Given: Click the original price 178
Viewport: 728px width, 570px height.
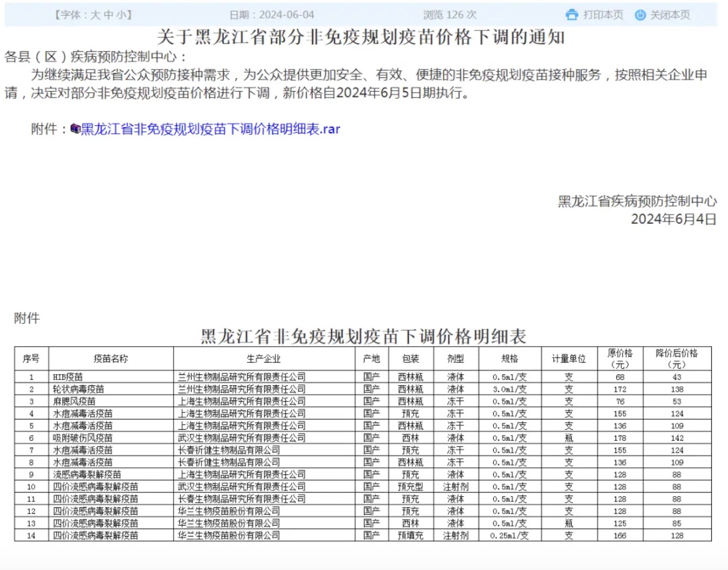Looking at the screenshot, I should pos(620,438).
